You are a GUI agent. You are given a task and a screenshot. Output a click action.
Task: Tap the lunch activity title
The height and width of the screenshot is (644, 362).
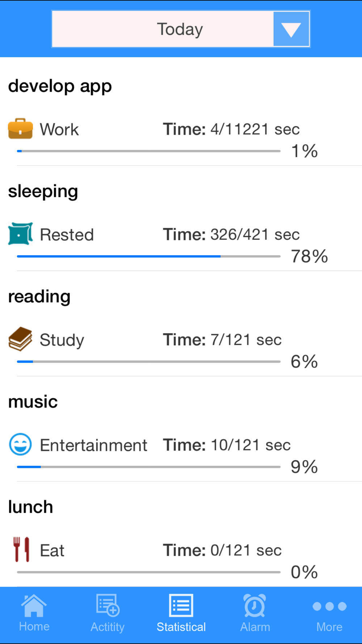click(31, 507)
